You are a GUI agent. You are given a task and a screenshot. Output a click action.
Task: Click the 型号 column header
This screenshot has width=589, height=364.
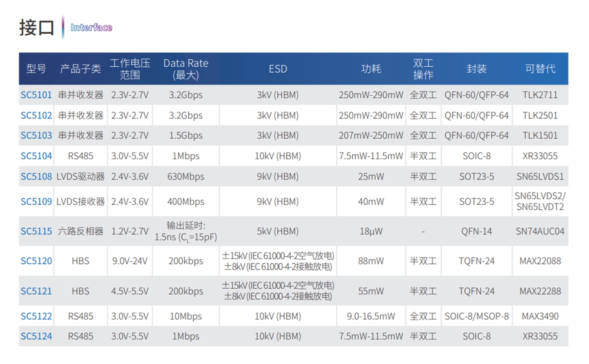point(37,69)
